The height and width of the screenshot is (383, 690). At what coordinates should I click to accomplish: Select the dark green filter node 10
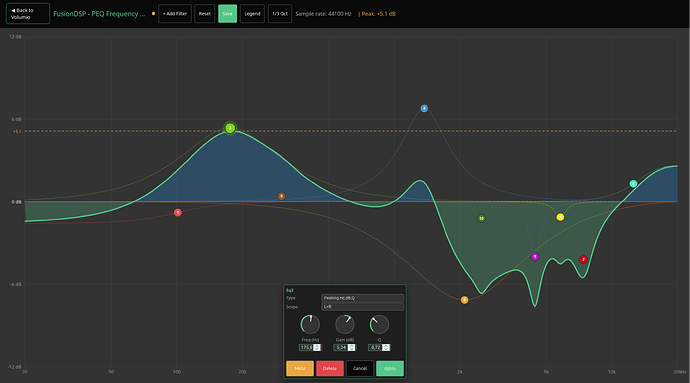pos(481,218)
